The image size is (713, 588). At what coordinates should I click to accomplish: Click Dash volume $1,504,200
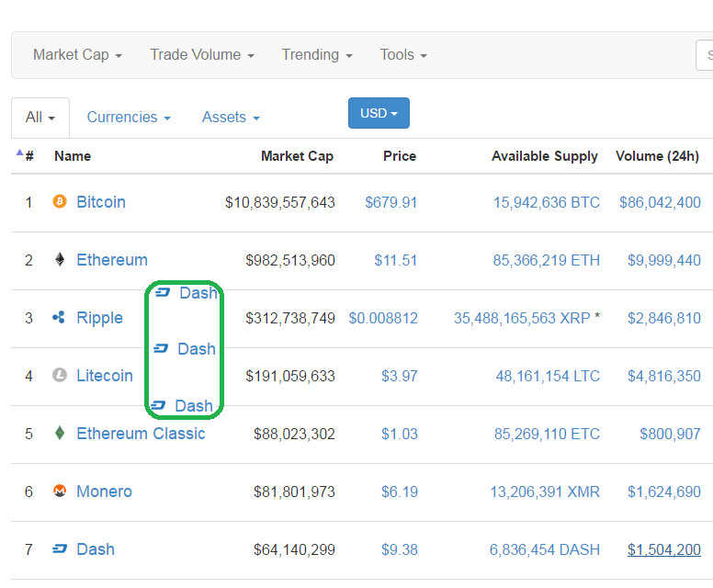click(664, 549)
